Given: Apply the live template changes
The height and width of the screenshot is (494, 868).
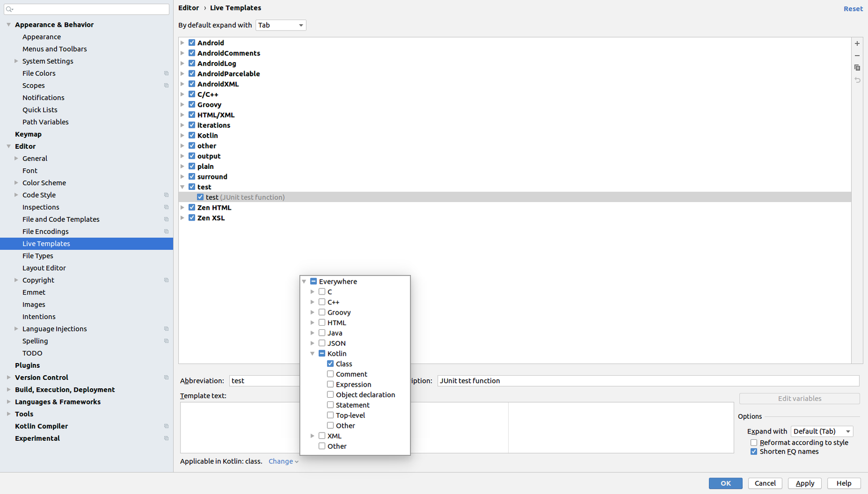Looking at the screenshot, I should pos(805,483).
